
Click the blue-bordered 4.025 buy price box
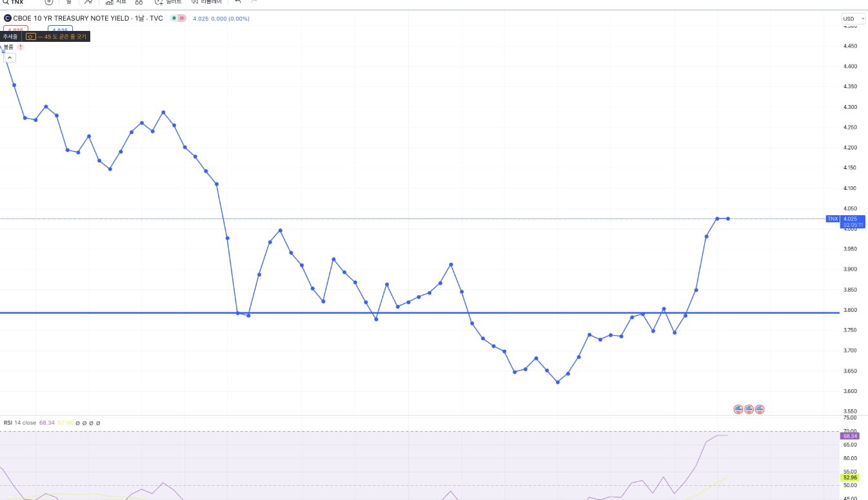click(x=60, y=30)
